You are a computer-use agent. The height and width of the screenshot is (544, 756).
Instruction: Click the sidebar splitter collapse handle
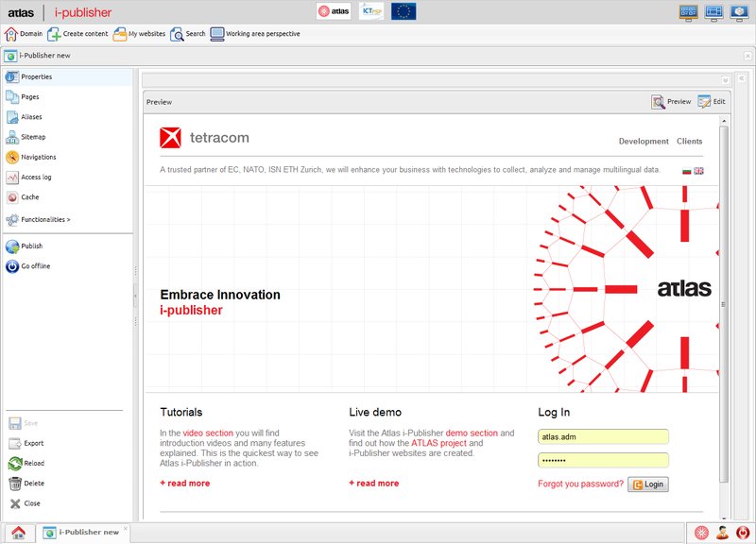[x=135, y=296]
